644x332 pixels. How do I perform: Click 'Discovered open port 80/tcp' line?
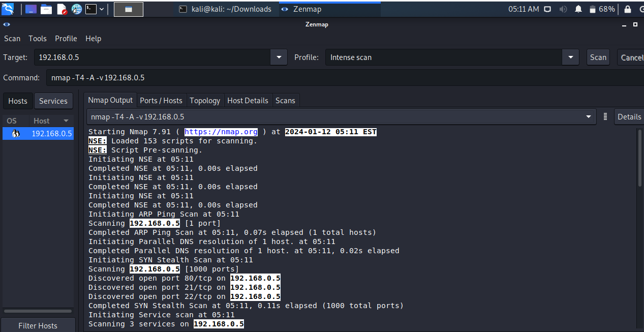(x=185, y=278)
